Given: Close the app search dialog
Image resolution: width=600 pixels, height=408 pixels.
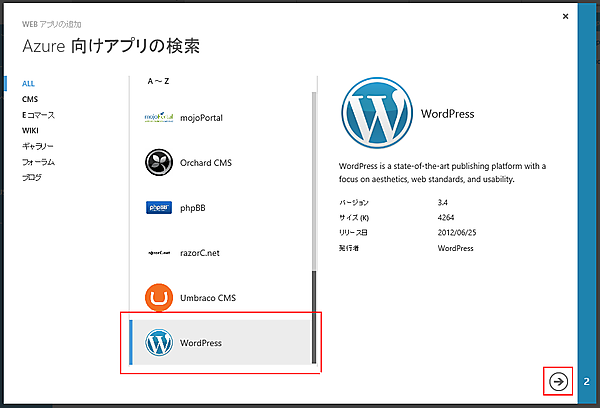Looking at the screenshot, I should (x=566, y=17).
